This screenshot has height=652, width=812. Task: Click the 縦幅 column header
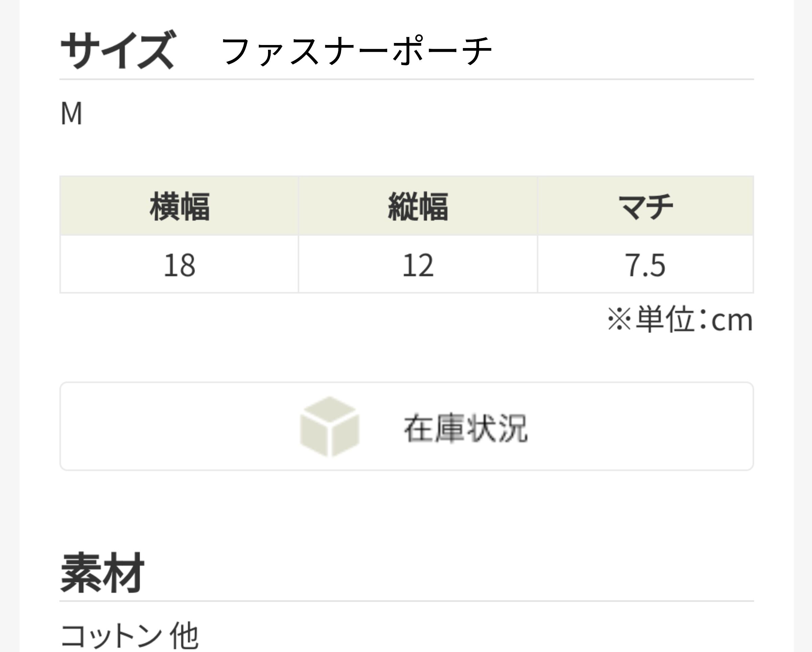point(418,206)
